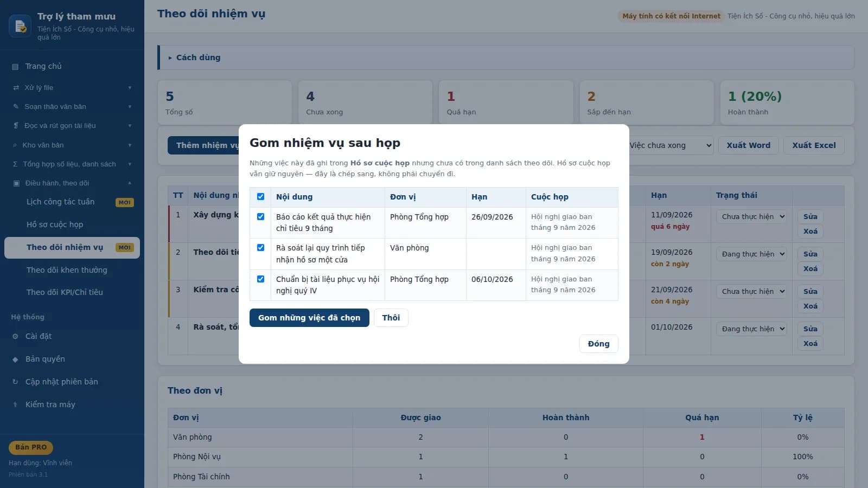Collapse the Điều hành, theo dõi arrow
Viewport: 868px width, 488px height.
(x=130, y=183)
